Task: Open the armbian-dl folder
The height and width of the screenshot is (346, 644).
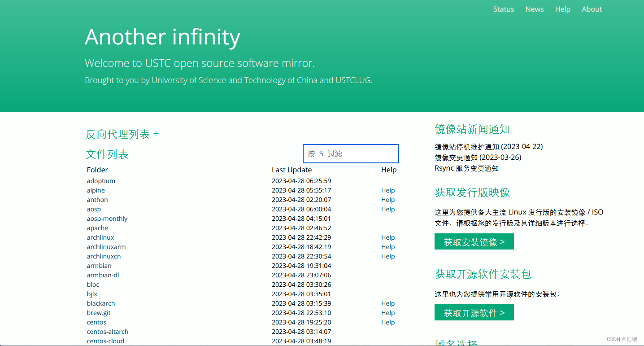Action: click(103, 275)
